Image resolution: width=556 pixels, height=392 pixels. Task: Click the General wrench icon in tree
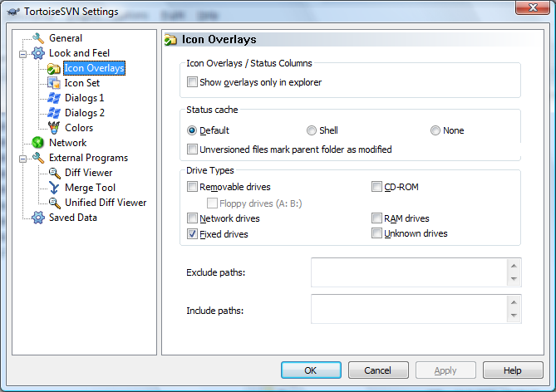pos(38,38)
